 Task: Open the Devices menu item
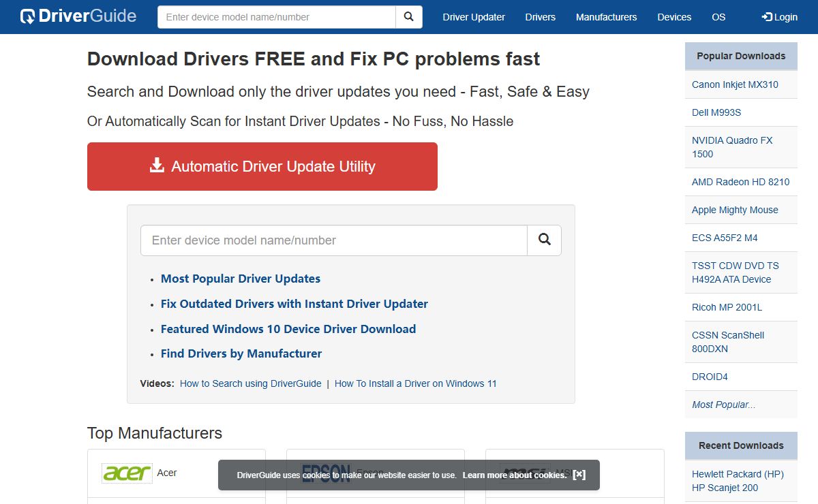click(x=674, y=17)
